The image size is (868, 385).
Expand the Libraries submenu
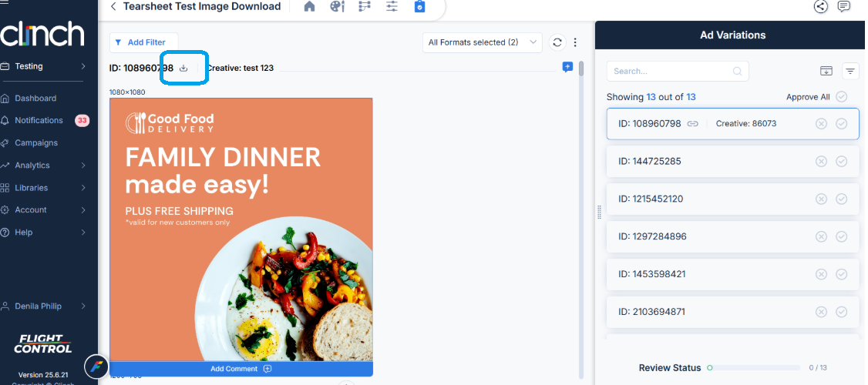83,188
